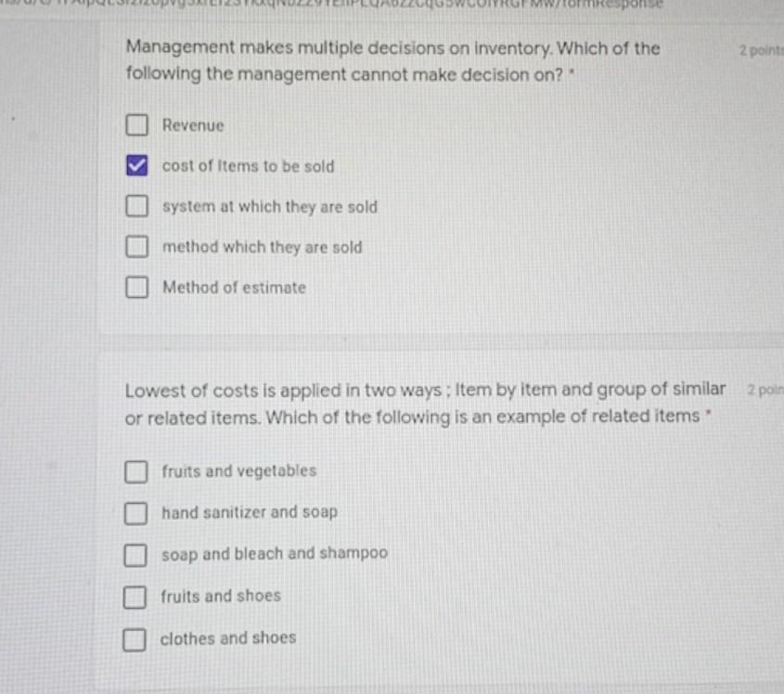Viewport: 784px width, 694px height.
Task: Check 'method which they are sold'
Action: coord(137,247)
